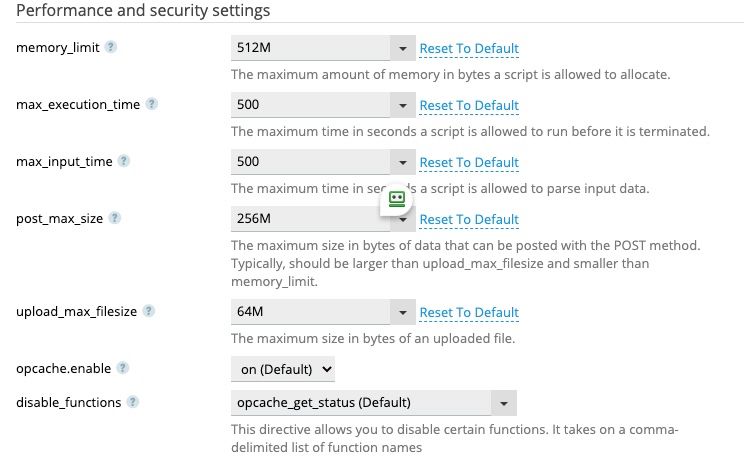Open the upload_max_filesize dropdown arrow

403,312
